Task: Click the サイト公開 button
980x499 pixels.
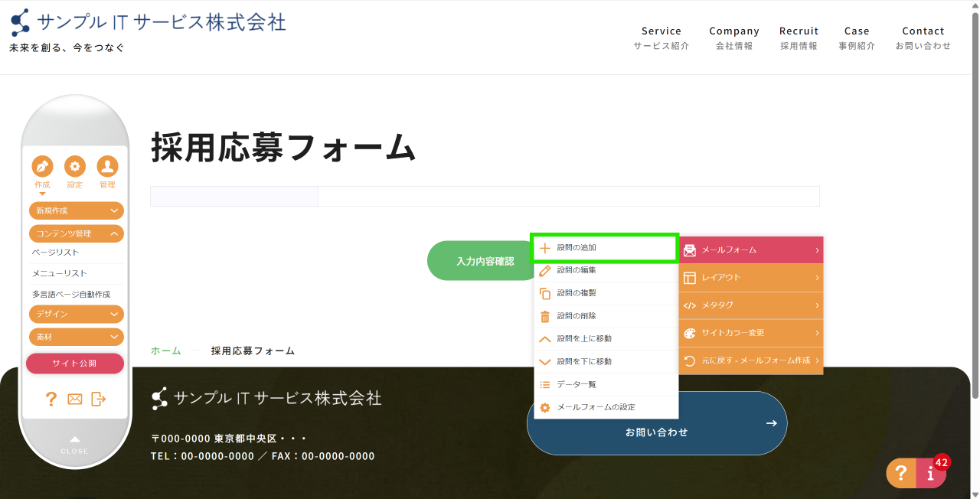Action: click(75, 363)
